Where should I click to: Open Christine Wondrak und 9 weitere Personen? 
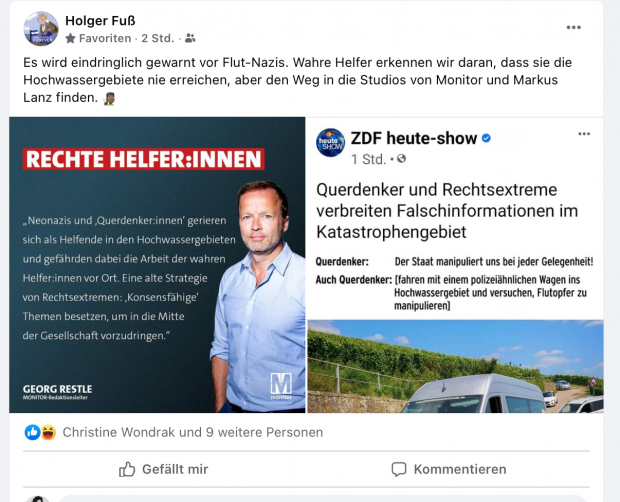pyautogui.click(x=193, y=432)
